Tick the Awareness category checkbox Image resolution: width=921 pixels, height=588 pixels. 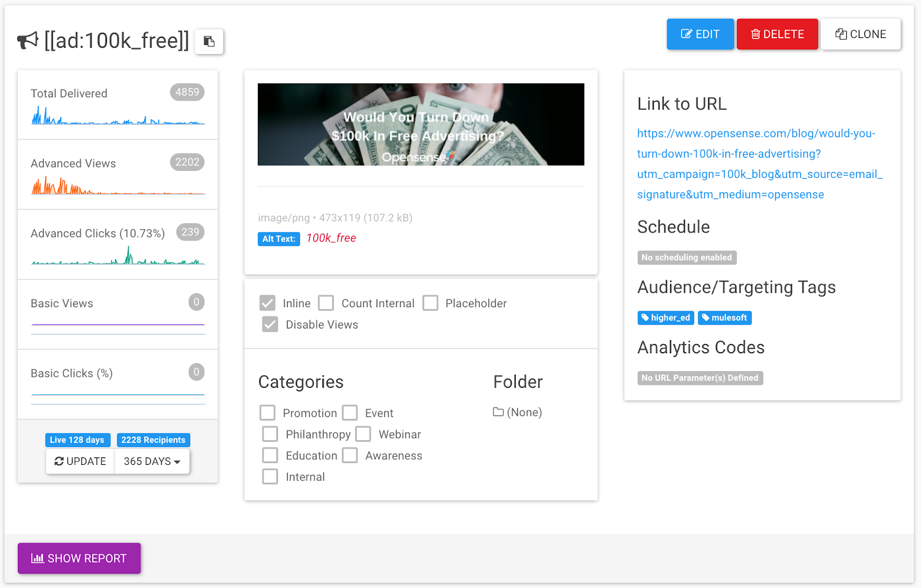[349, 456]
